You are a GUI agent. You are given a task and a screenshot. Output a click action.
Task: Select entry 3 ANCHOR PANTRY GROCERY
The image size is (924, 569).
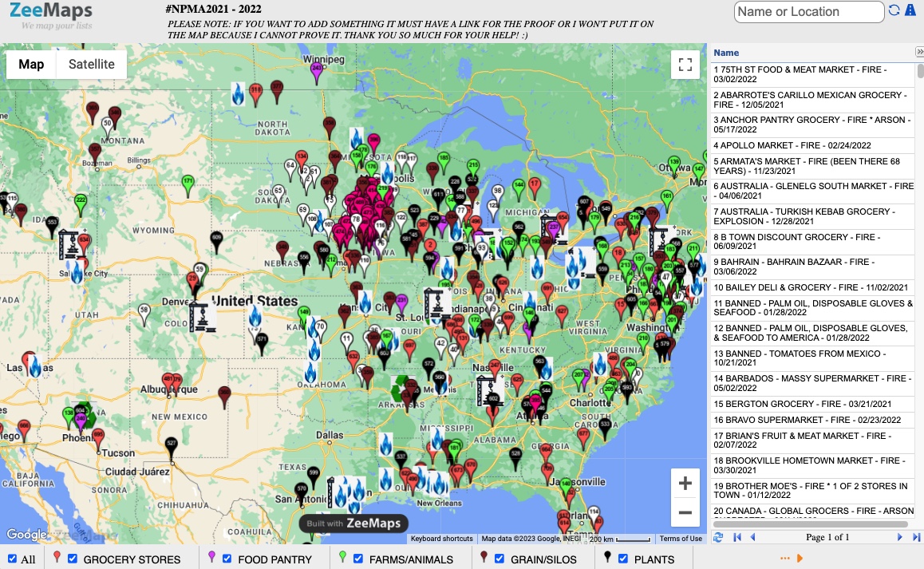pos(813,124)
